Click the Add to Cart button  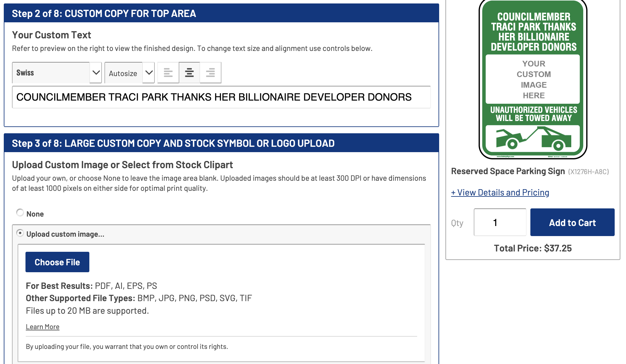pyautogui.click(x=572, y=222)
